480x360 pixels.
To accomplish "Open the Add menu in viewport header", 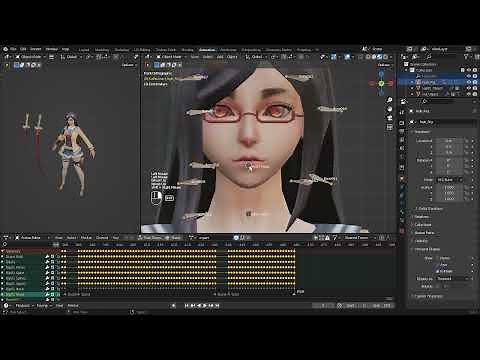I will point(220,57).
